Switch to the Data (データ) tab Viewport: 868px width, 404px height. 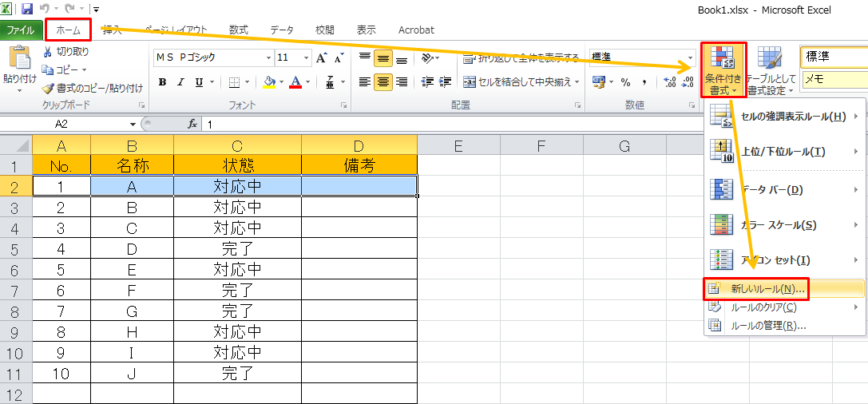[282, 30]
